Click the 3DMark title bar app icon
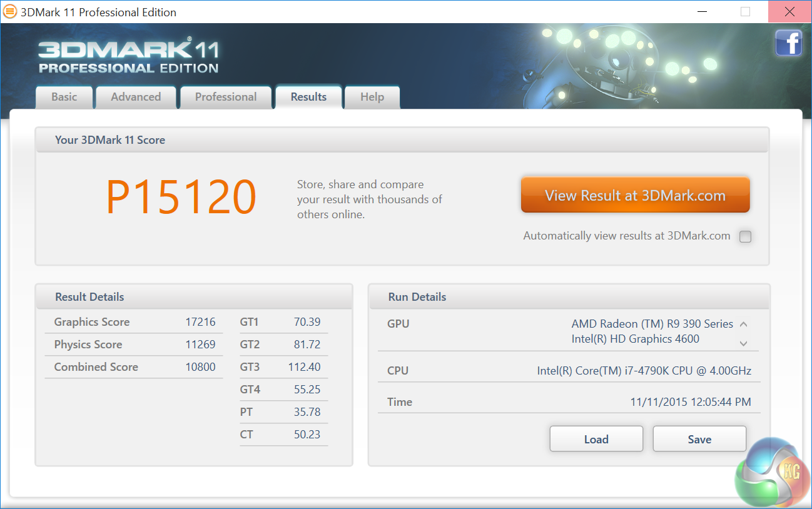Screen dimensions: 812x509 coord(10,12)
